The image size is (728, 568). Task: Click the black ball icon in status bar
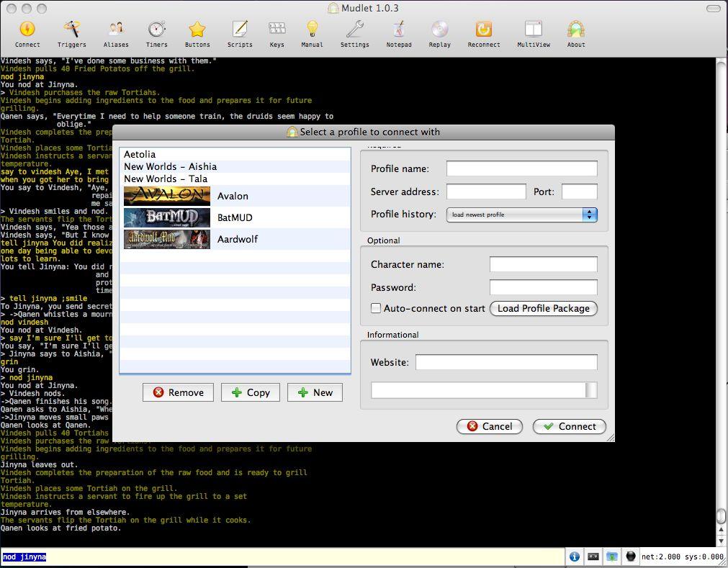[631, 556]
